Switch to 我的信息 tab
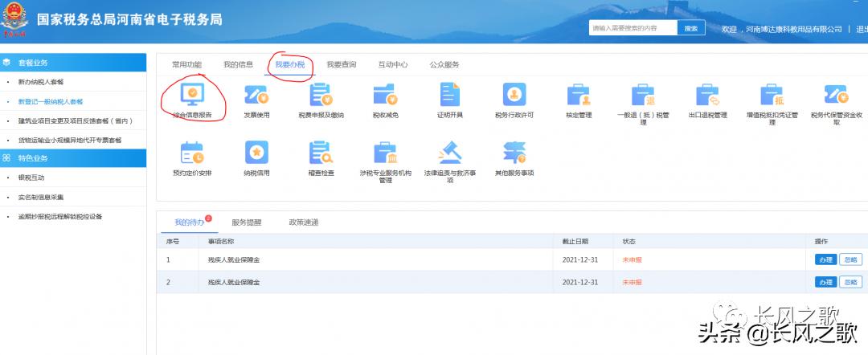Screen dimensions: 868x355 point(238,65)
